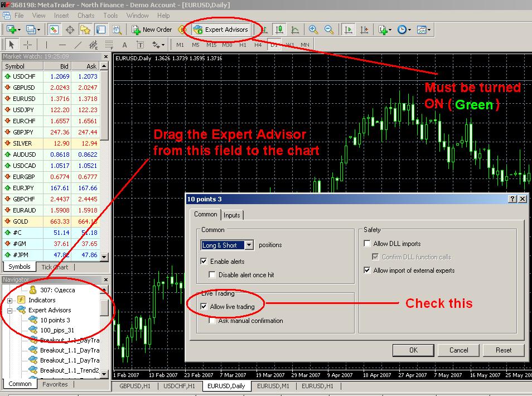Viewport: 532px width, 396px height.
Task: Toggle the Navigator window star-folder icon
Action: pyautogui.click(x=85, y=30)
